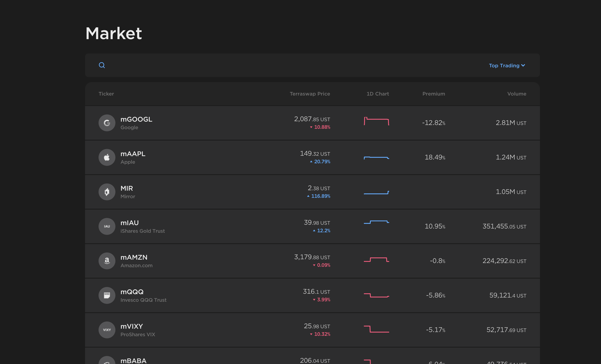
Task: Click the Mirror MIR token icon
Action: tap(107, 192)
